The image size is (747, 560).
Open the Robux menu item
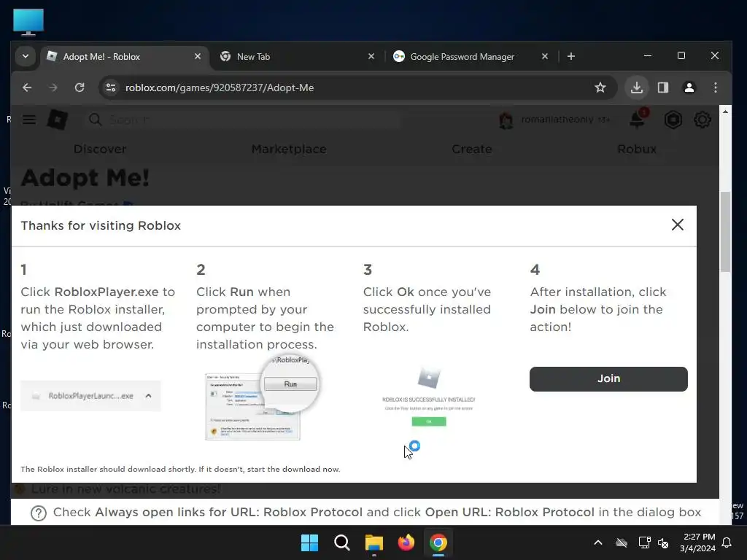tap(637, 149)
